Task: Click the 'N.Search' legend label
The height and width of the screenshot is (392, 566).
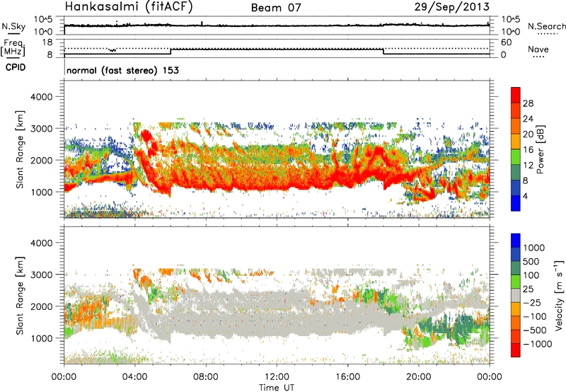Action: tap(547, 26)
